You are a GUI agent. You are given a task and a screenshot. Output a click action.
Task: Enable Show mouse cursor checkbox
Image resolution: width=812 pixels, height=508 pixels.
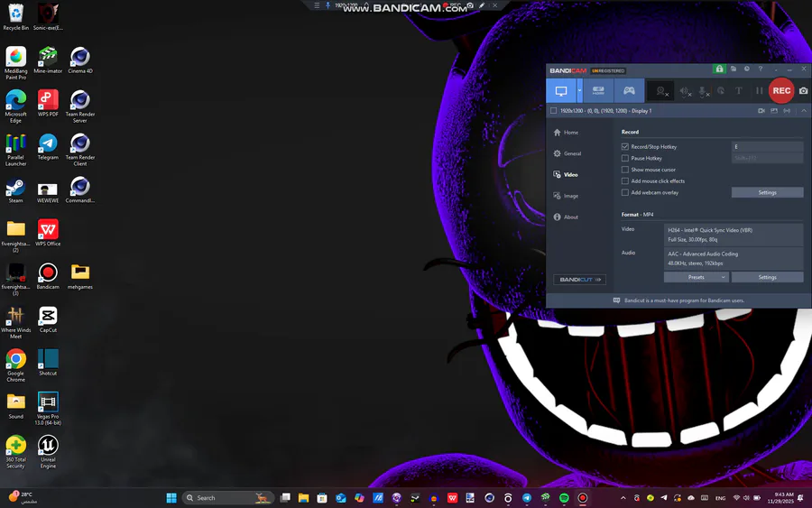(x=625, y=170)
